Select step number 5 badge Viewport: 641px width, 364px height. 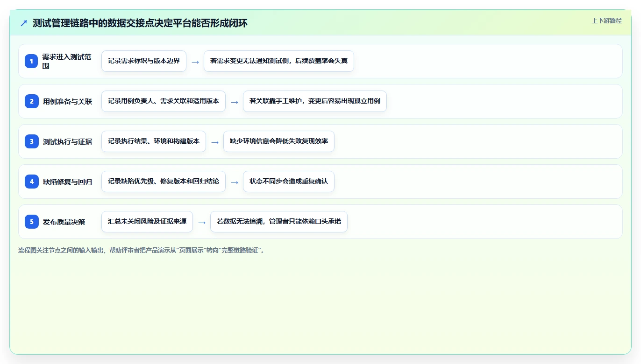coord(31,222)
